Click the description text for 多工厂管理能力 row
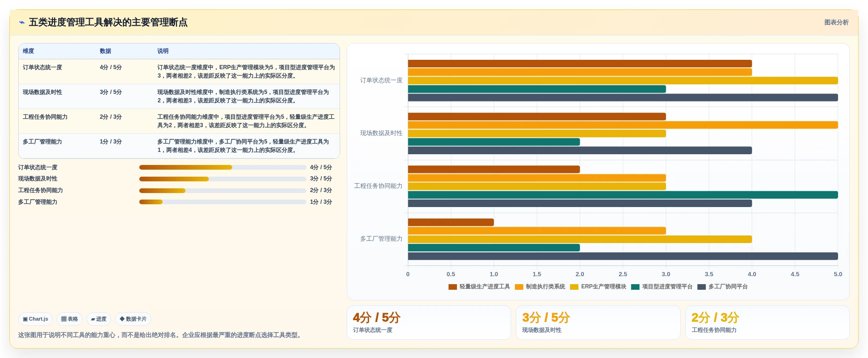 tap(243, 146)
